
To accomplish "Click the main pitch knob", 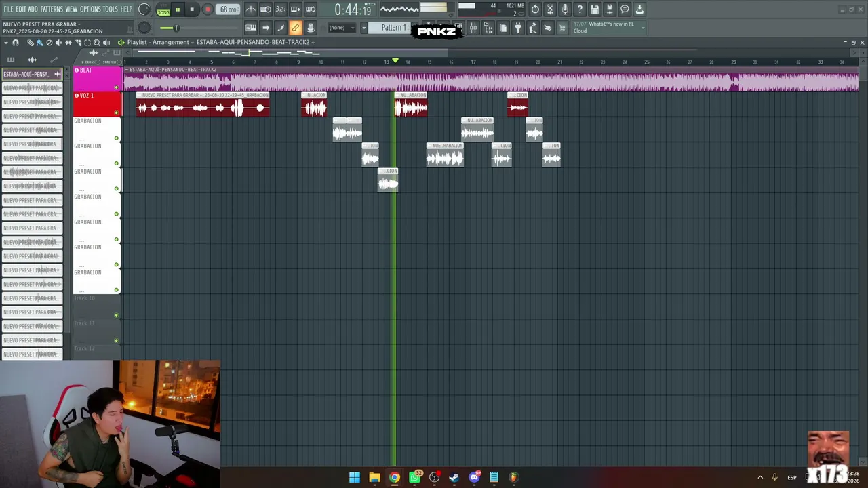I will point(144,28).
